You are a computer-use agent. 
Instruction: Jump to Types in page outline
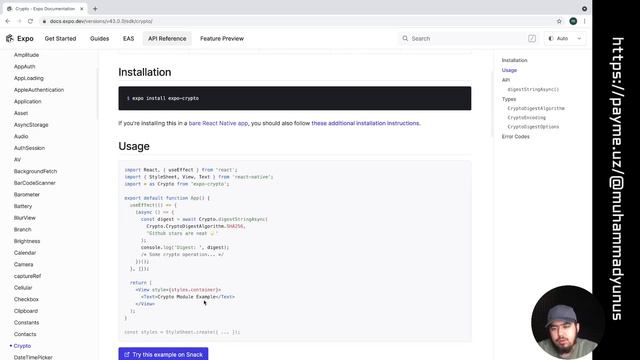[x=509, y=99]
